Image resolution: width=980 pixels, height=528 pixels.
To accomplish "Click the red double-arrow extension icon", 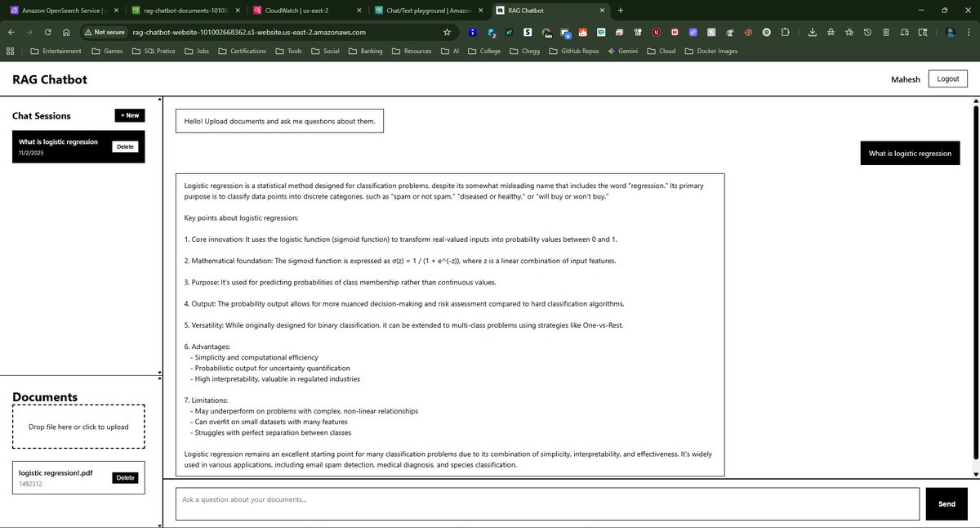I will pyautogui.click(x=675, y=32).
